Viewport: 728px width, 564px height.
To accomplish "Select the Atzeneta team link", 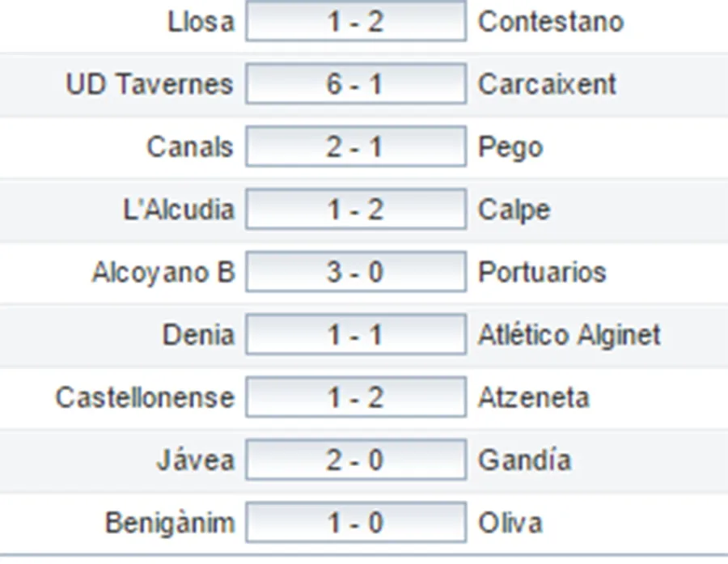I will pos(534,397).
